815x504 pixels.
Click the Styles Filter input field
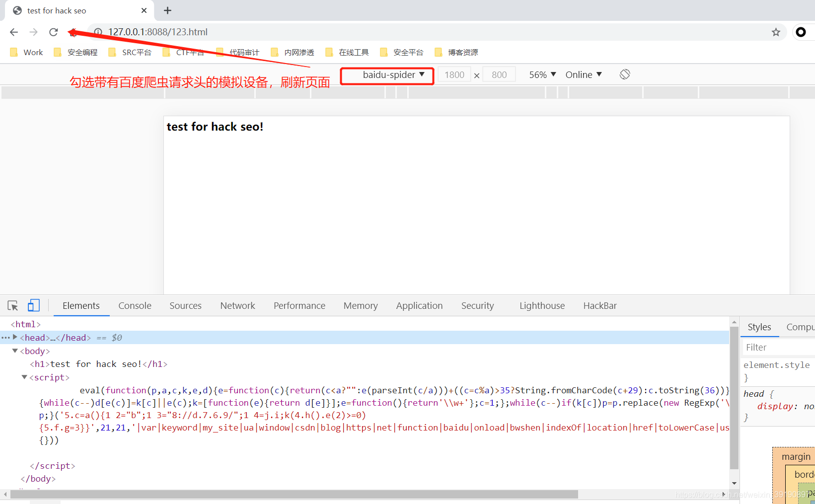778,348
